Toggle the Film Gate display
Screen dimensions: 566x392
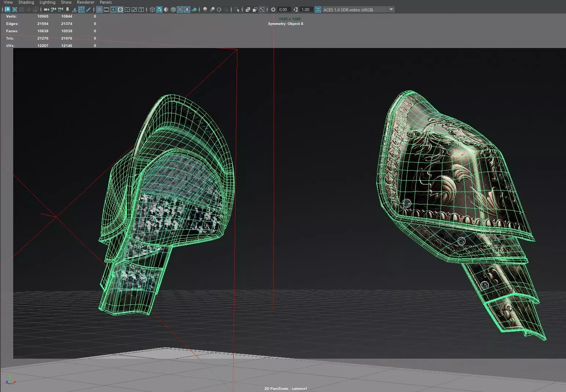pyautogui.click(x=106, y=10)
